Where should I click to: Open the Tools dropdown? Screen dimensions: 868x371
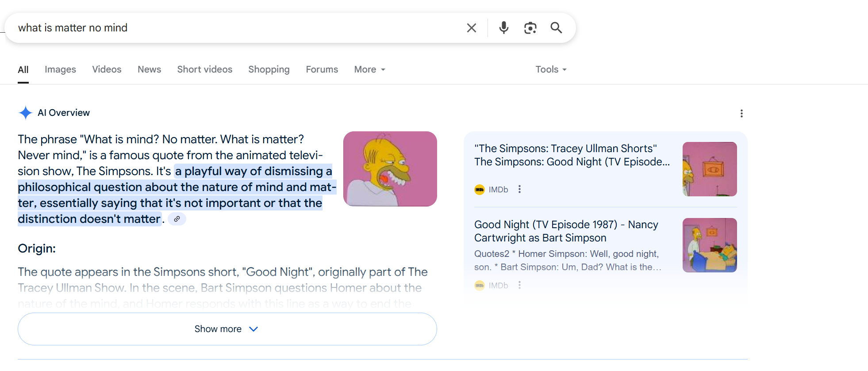551,69
